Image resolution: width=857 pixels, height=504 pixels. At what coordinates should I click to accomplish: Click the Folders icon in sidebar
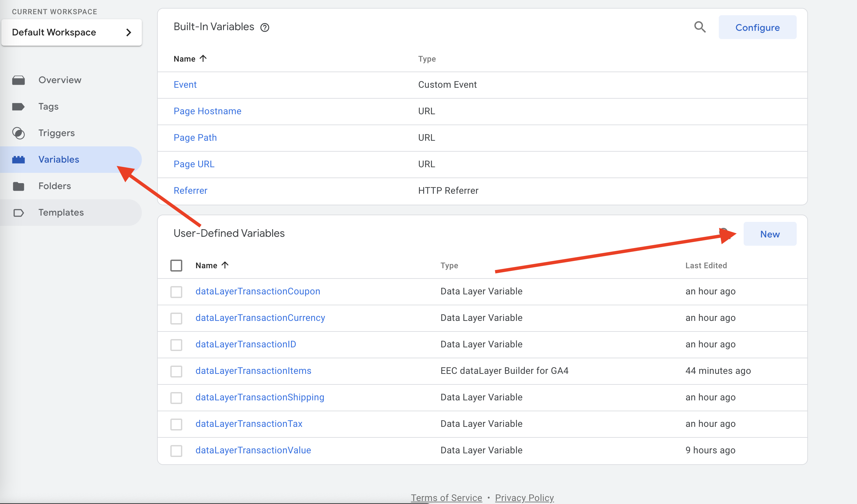coord(18,186)
